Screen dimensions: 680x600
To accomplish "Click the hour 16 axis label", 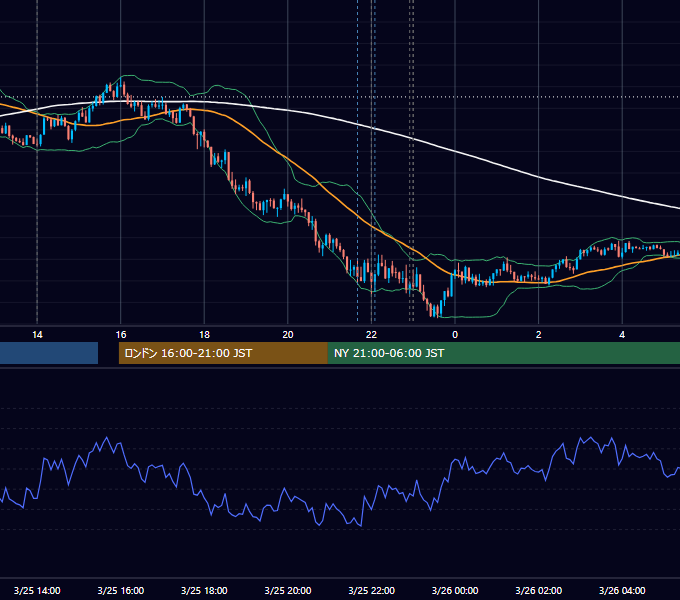I will [x=121, y=335].
